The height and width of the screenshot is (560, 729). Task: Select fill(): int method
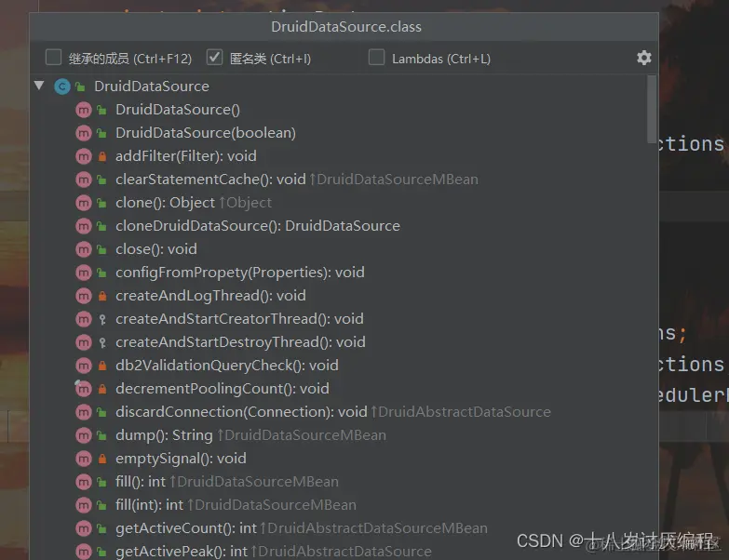coord(141,482)
